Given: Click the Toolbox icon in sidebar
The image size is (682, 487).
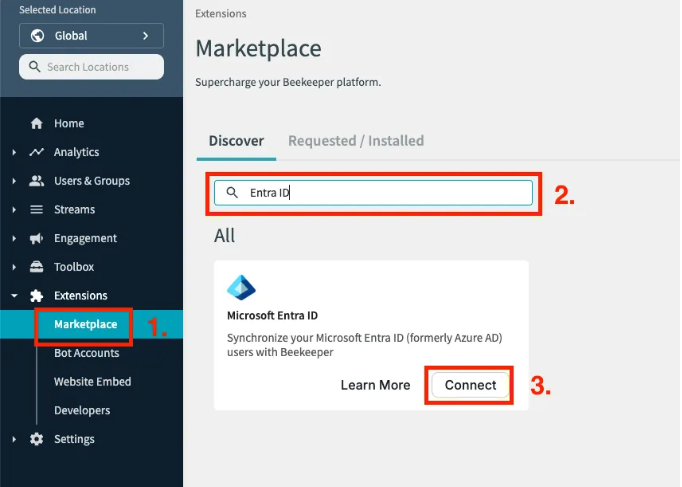Looking at the screenshot, I should 37,267.
